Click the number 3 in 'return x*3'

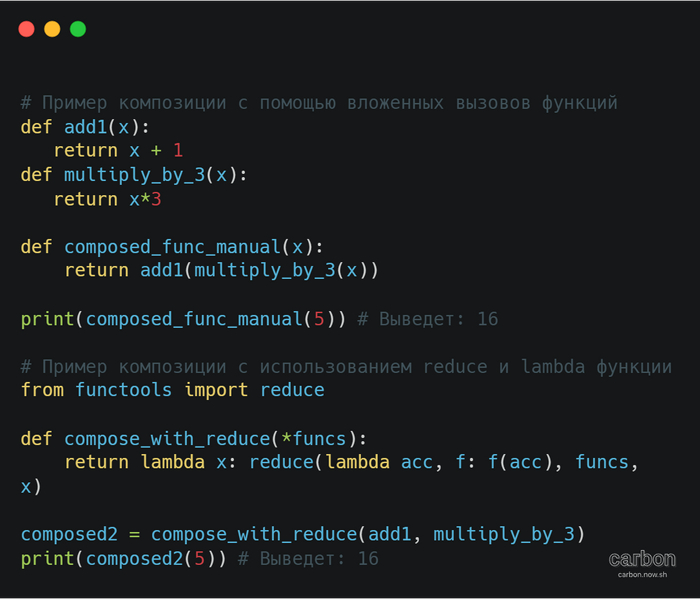click(156, 199)
